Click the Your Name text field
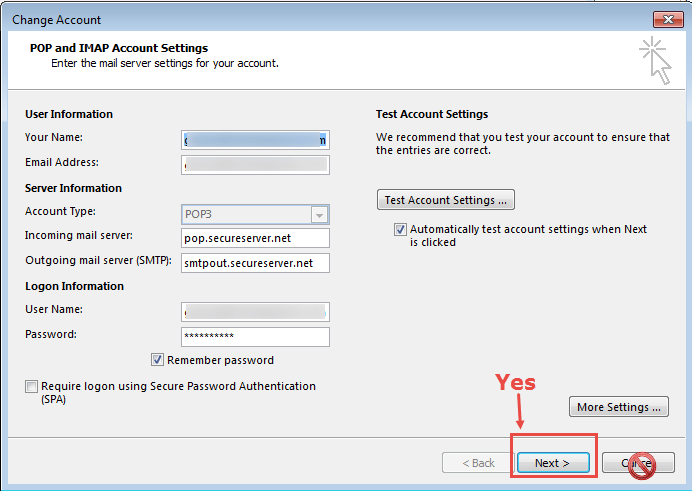692x491 pixels. 256,140
